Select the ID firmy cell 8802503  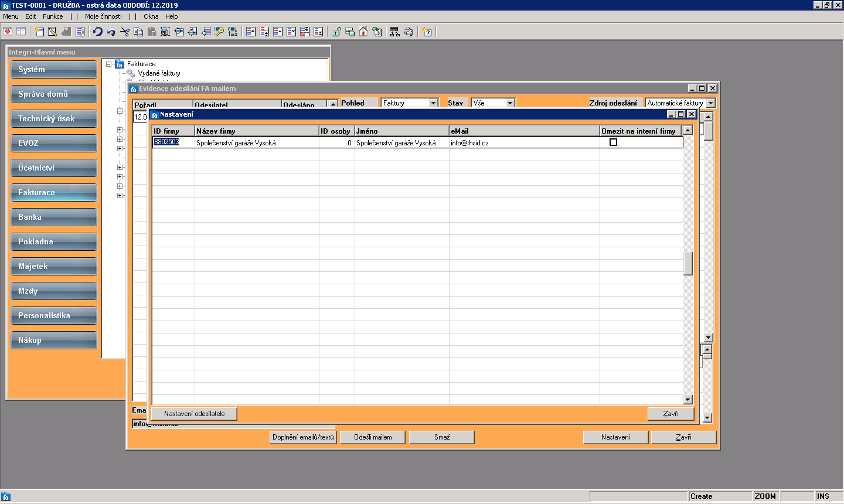click(173, 142)
